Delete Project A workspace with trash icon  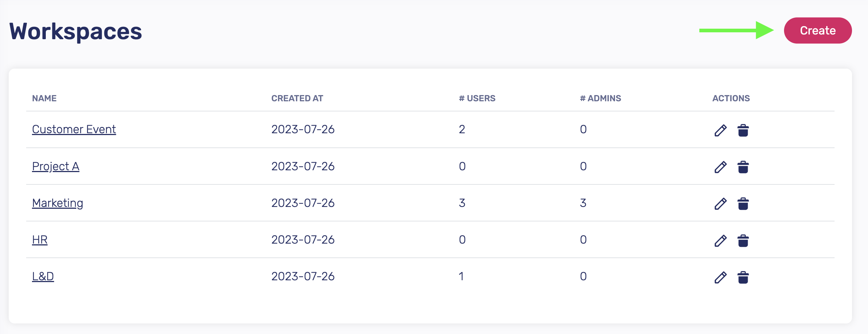(x=743, y=167)
